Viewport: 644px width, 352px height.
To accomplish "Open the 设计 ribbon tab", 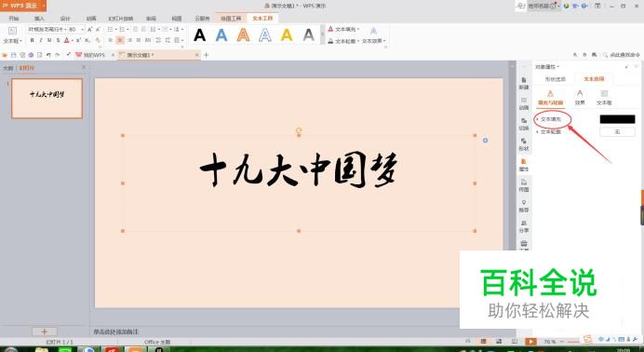I will pyautogui.click(x=65, y=19).
